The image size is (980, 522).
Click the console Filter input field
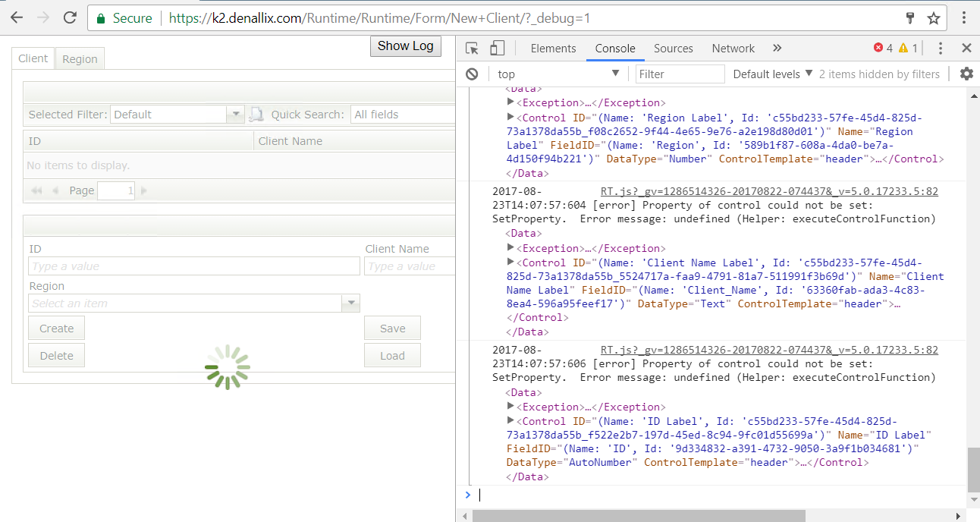[x=680, y=74]
